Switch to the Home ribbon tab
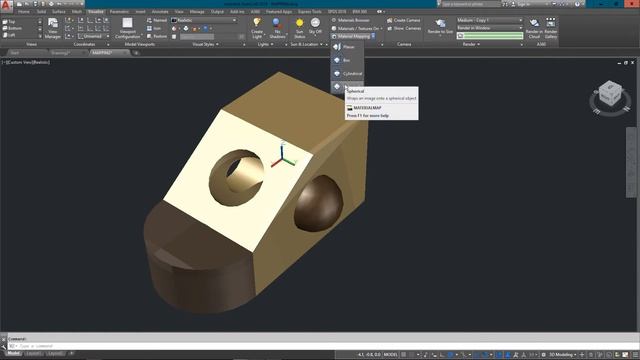640x360 pixels. coord(24,11)
